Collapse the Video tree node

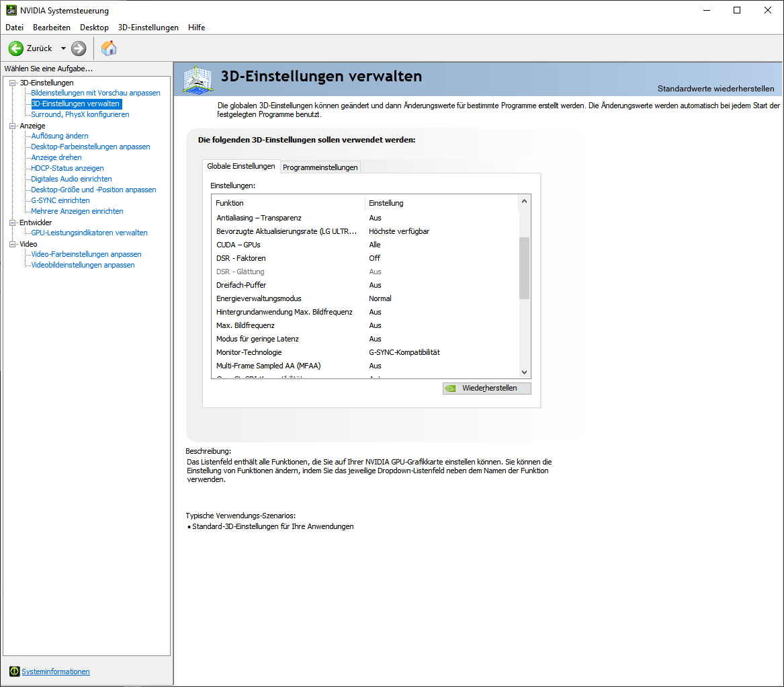point(13,244)
